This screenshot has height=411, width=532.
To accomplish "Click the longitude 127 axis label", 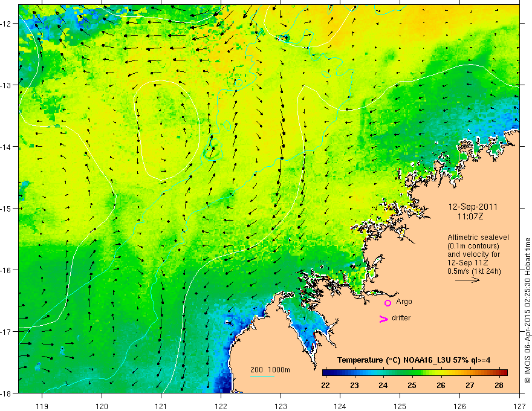I will tap(519, 406).
